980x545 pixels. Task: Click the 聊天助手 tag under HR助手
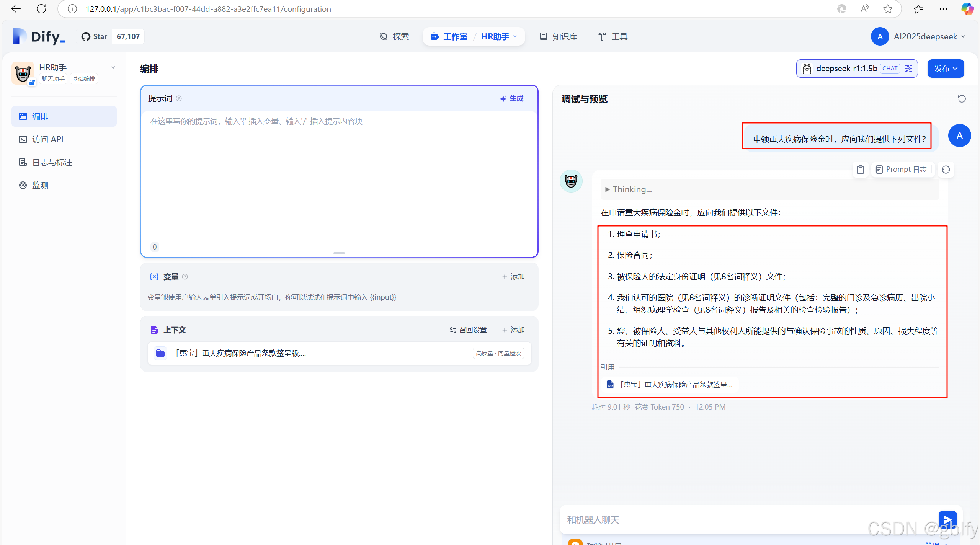pyautogui.click(x=53, y=79)
